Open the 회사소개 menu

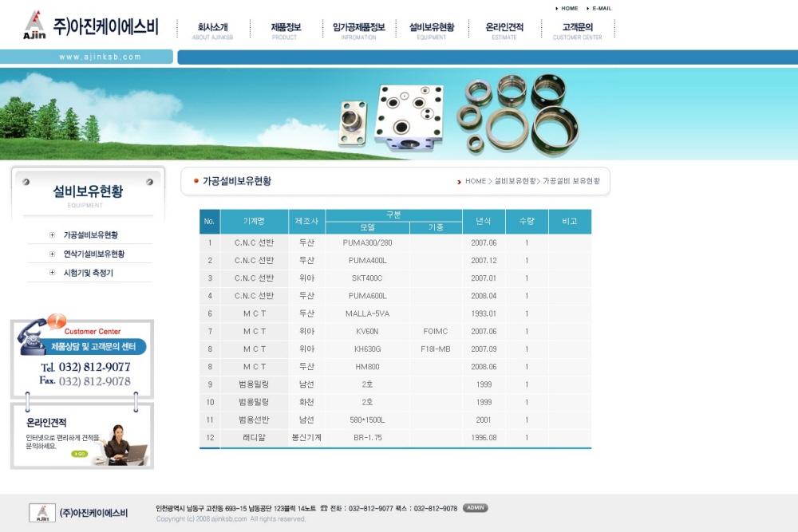point(212,30)
